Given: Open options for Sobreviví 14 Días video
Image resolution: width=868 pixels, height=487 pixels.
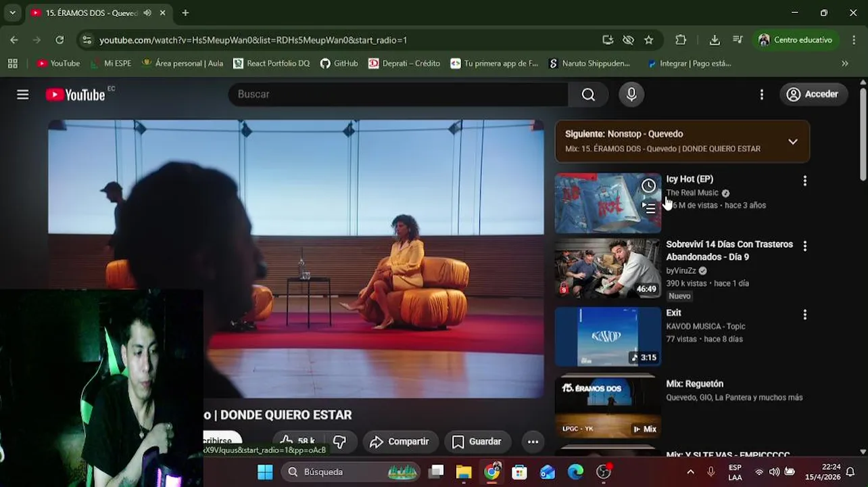Looking at the screenshot, I should click(804, 246).
